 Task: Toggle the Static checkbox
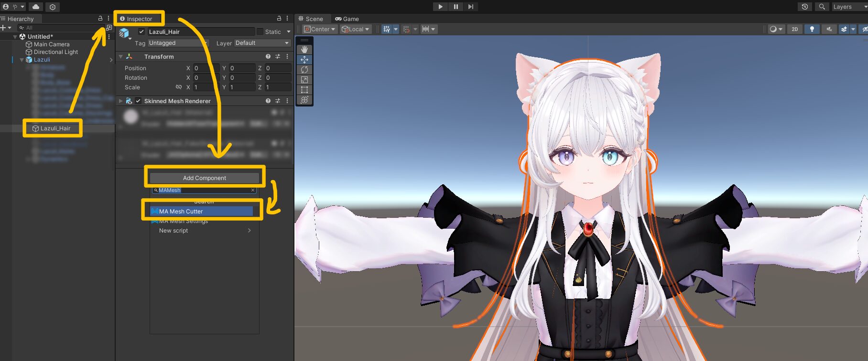[260, 32]
